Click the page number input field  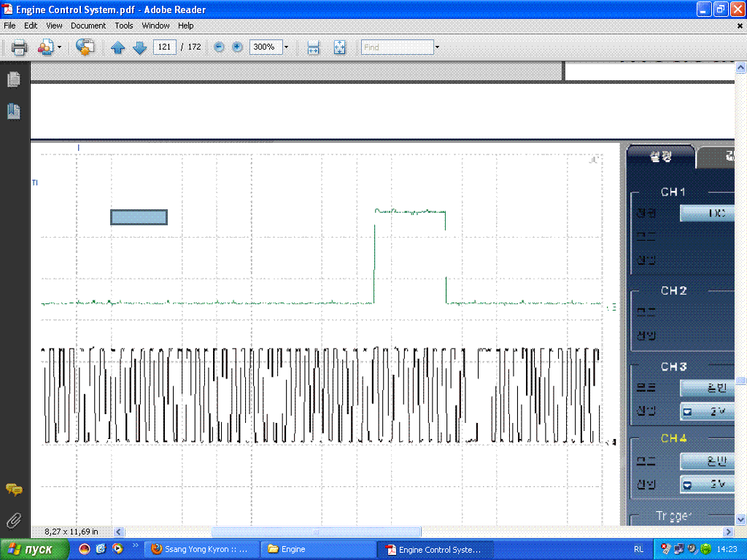pos(164,47)
